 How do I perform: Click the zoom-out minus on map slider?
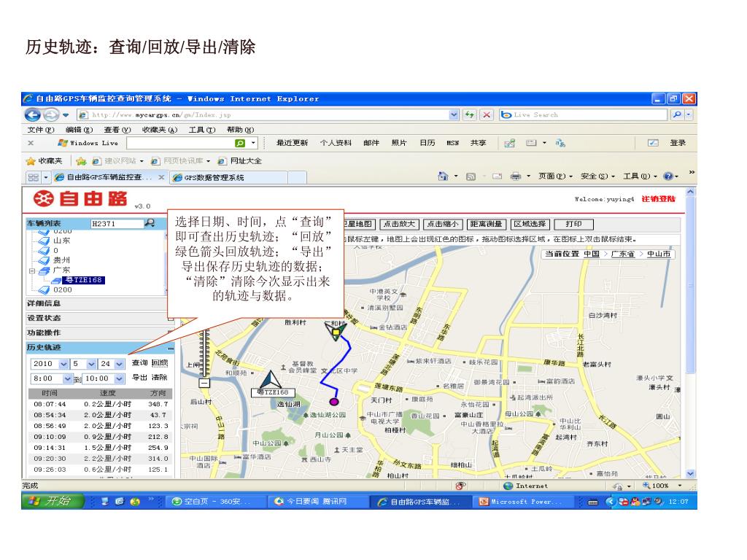tap(204, 383)
